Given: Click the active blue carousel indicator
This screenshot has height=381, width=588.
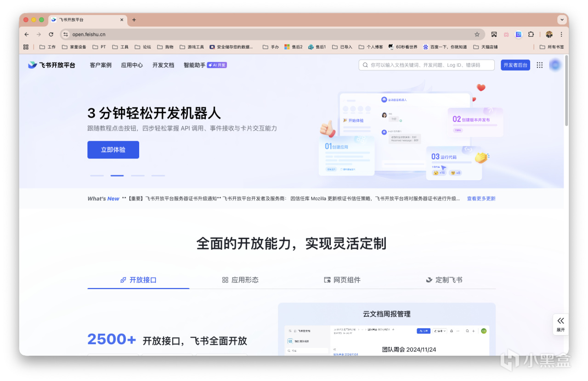Looking at the screenshot, I should pyautogui.click(x=117, y=176).
